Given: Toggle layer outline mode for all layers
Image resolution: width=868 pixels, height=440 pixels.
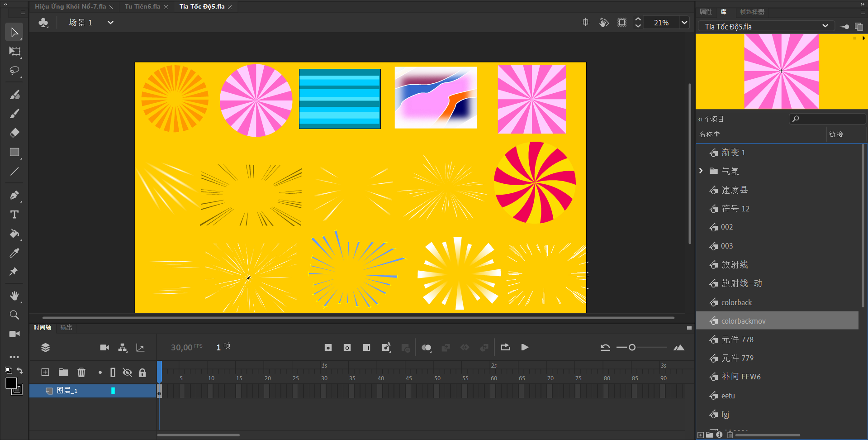Looking at the screenshot, I should pos(113,373).
